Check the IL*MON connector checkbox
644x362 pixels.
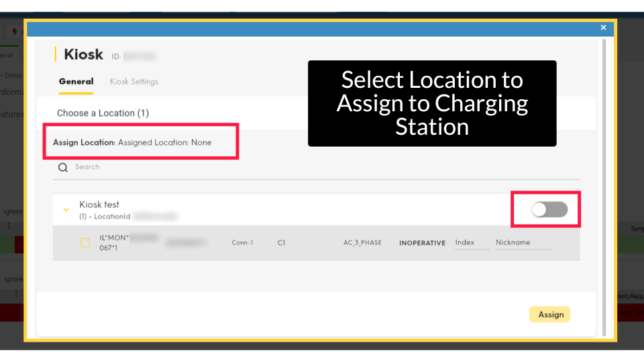point(85,243)
